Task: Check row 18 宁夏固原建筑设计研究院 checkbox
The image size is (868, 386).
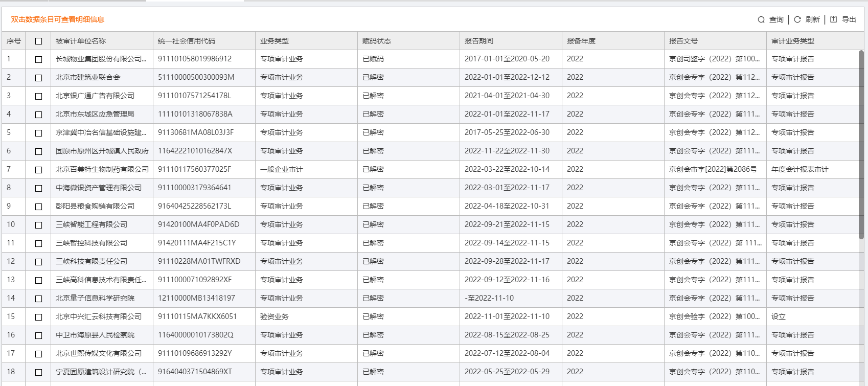Action: (38, 372)
